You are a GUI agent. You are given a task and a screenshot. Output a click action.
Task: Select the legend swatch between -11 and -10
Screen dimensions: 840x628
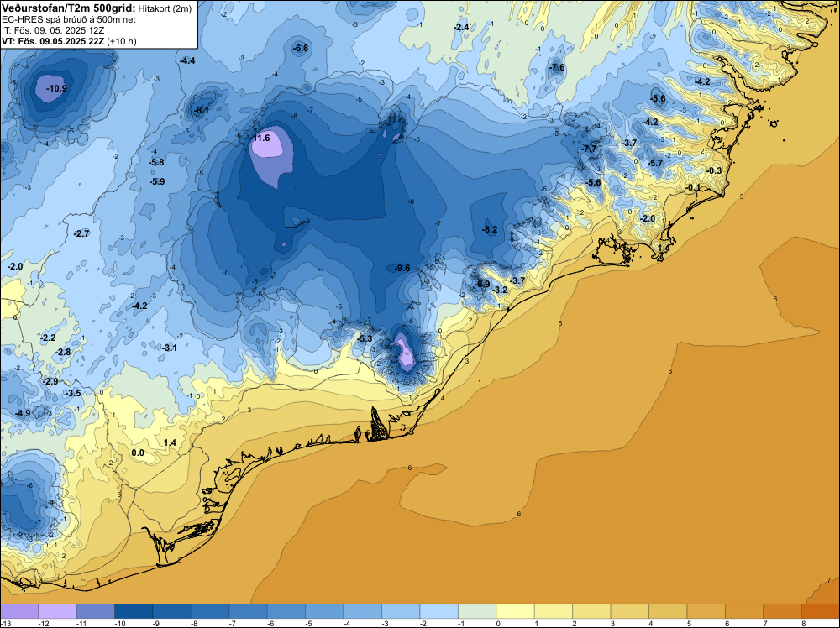pyautogui.click(x=96, y=611)
